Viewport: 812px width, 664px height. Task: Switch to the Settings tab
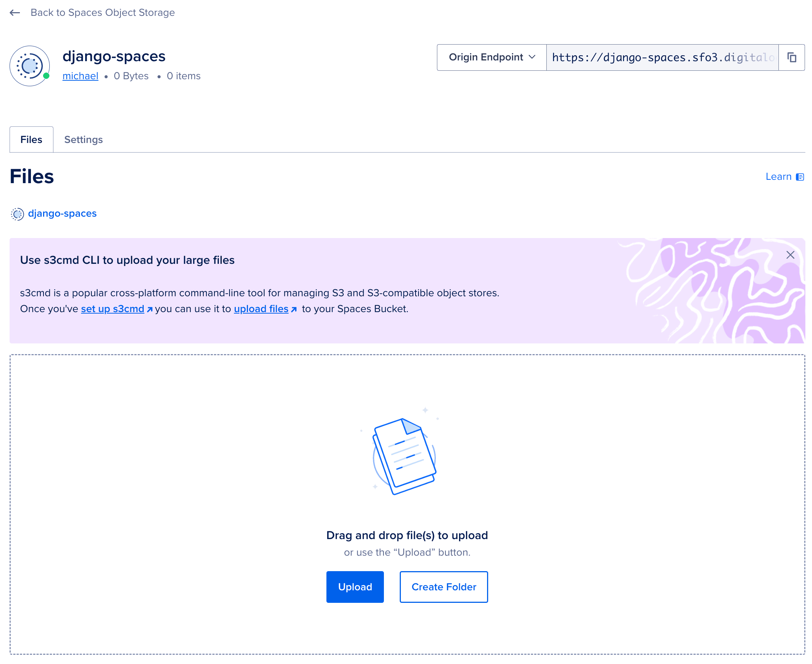pyautogui.click(x=83, y=139)
